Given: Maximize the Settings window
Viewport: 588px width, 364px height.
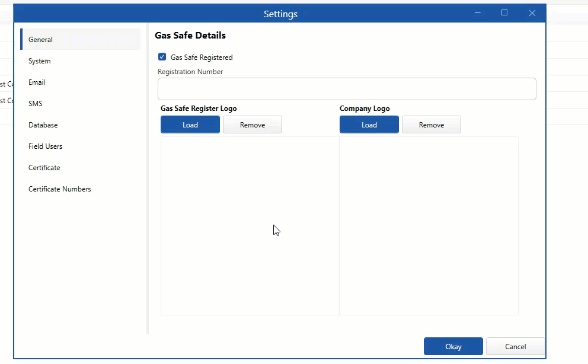Looking at the screenshot, I should coord(504,12).
